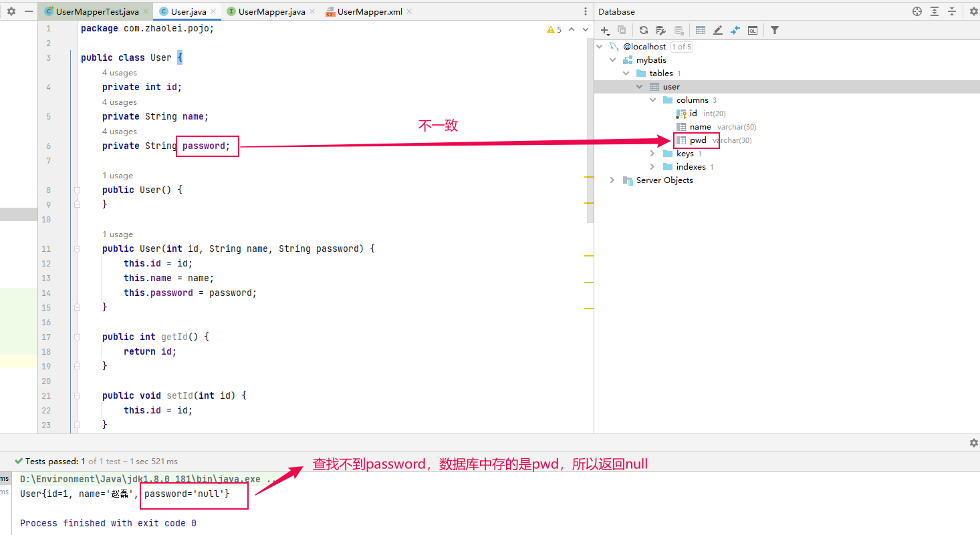Open the query console QL icon

[x=753, y=30]
